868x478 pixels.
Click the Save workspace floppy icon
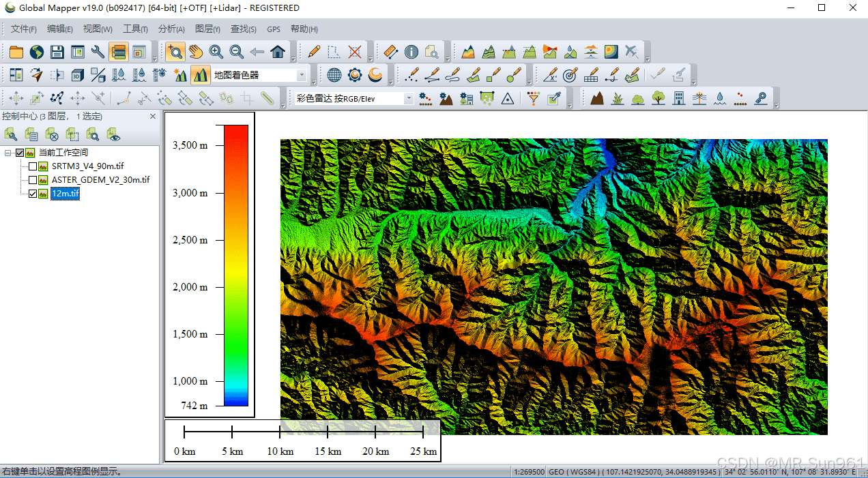pyautogui.click(x=57, y=52)
